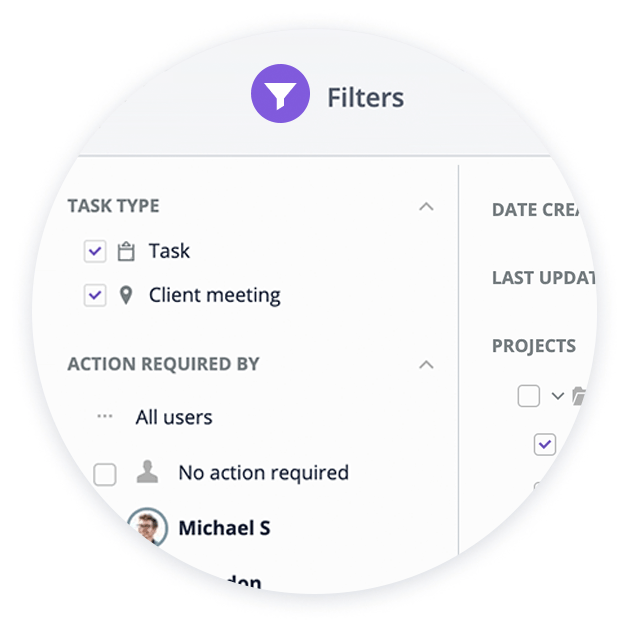
Task: Open the Last Updated filter section
Action: point(543,278)
